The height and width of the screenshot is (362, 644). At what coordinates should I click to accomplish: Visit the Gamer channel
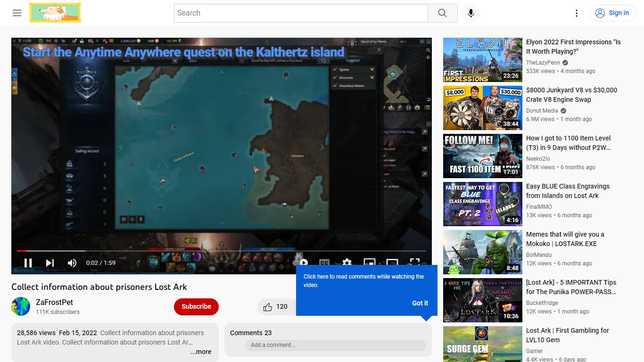coord(535,351)
